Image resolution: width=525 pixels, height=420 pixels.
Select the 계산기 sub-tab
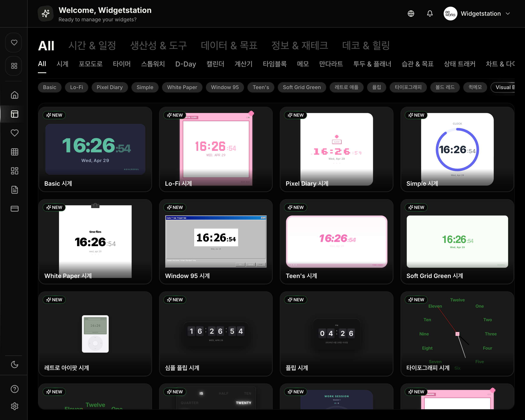(x=244, y=64)
